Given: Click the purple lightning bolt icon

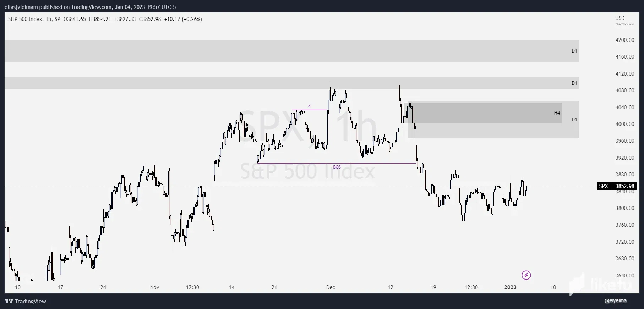Looking at the screenshot, I should pyautogui.click(x=526, y=275).
